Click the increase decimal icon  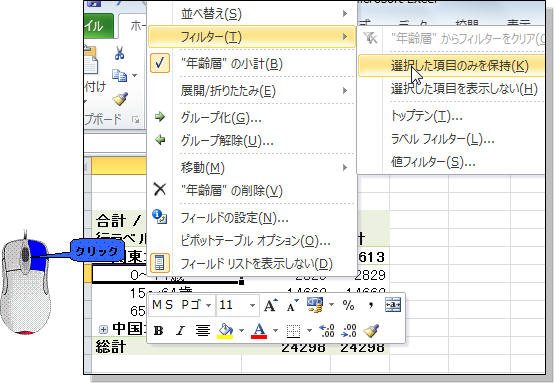[327, 331]
